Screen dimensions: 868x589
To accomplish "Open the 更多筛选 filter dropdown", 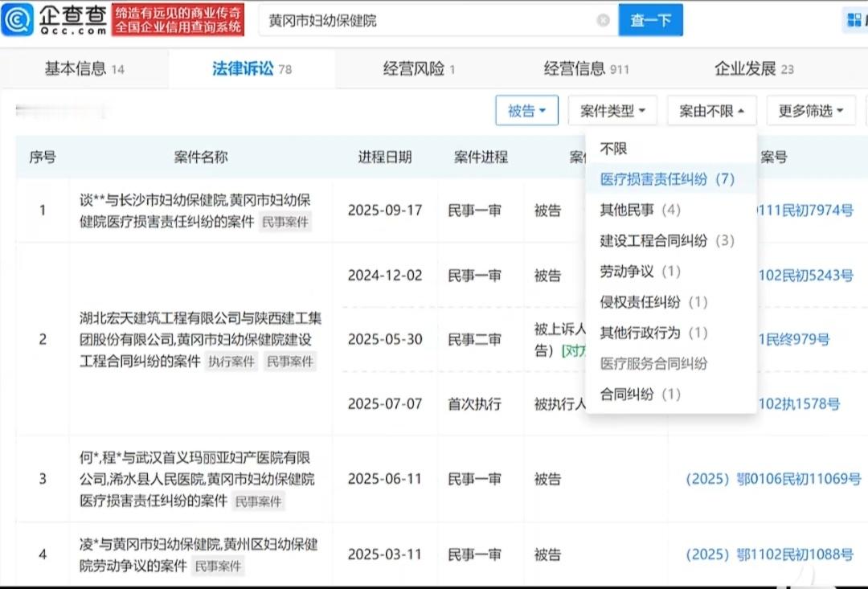I will click(811, 111).
